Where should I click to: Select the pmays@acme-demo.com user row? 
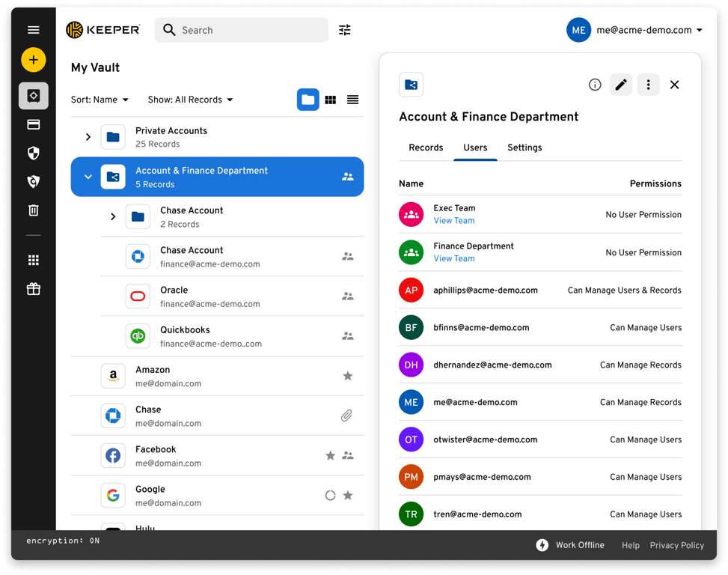[x=540, y=477]
